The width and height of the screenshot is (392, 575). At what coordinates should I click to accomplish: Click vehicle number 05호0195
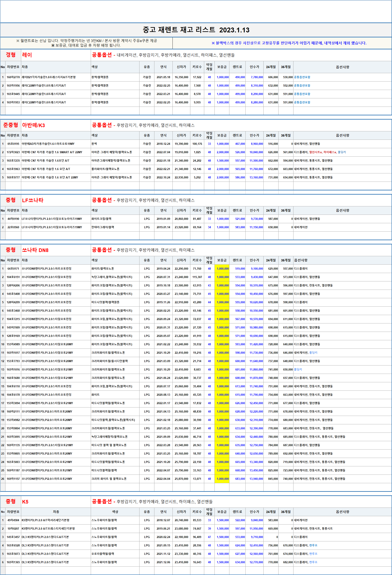[13, 144]
